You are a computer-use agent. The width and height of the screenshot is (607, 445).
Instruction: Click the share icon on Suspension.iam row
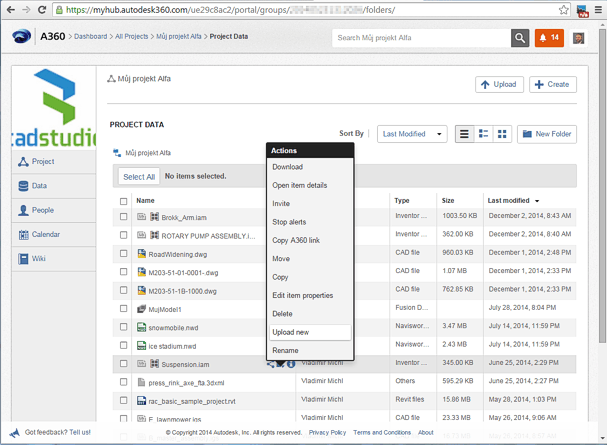coord(271,364)
